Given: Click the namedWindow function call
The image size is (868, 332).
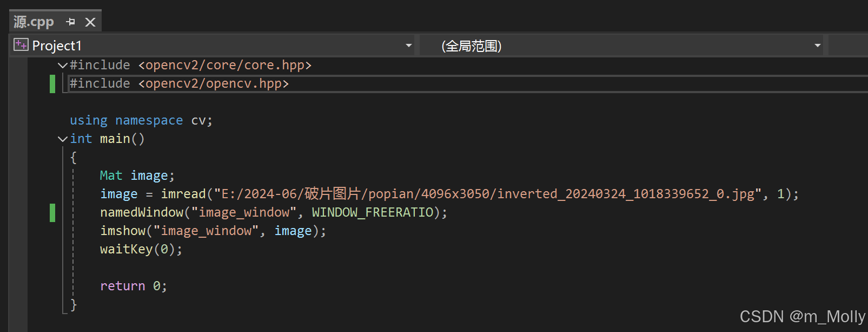Looking at the screenshot, I should coord(142,212).
